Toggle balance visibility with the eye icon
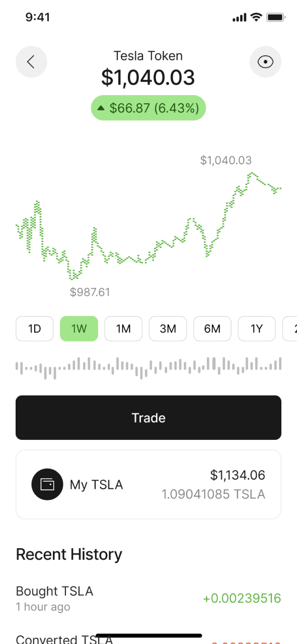Screen dimensions: 297x644 click(265, 62)
